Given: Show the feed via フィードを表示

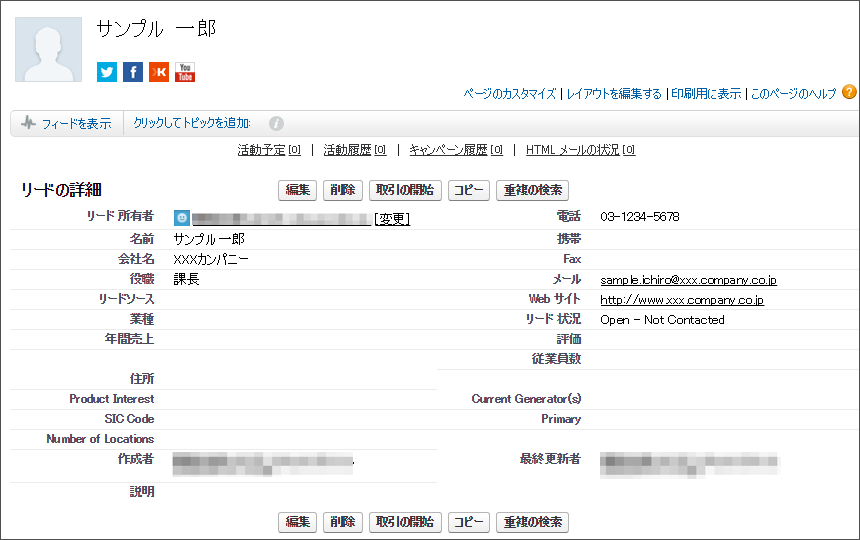Looking at the screenshot, I should (x=77, y=123).
